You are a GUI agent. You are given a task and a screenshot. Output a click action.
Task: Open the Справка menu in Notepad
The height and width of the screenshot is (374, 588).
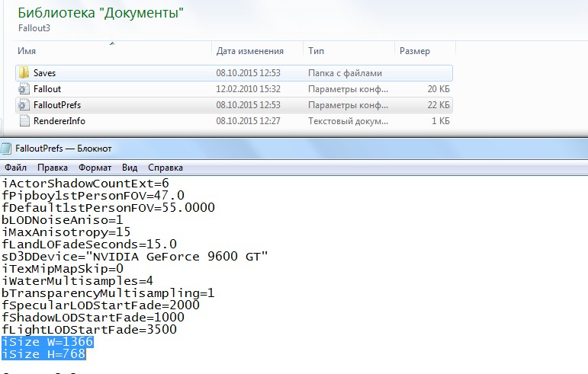pos(165,168)
